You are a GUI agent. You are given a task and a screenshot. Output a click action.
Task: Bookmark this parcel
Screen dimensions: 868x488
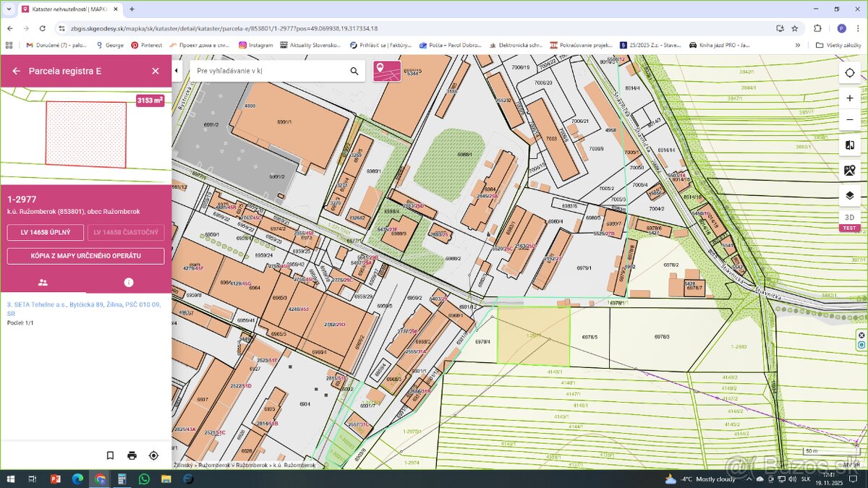[x=110, y=455]
